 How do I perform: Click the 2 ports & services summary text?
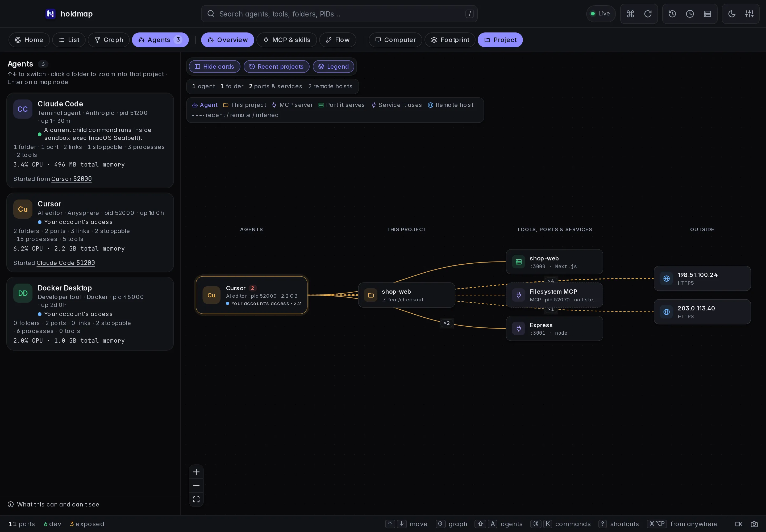(275, 86)
